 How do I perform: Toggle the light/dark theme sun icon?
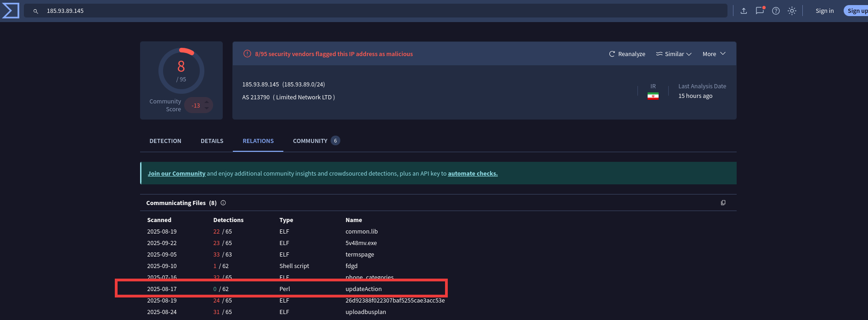792,11
